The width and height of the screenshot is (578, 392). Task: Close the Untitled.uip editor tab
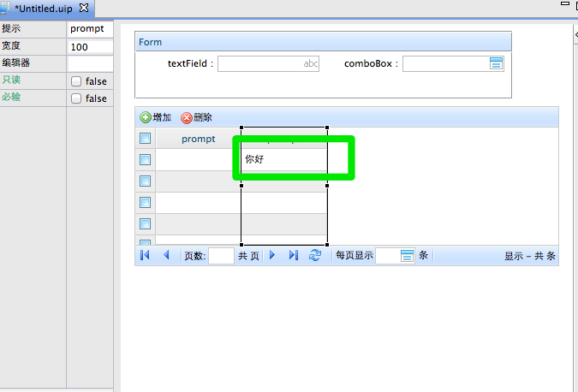click(84, 8)
